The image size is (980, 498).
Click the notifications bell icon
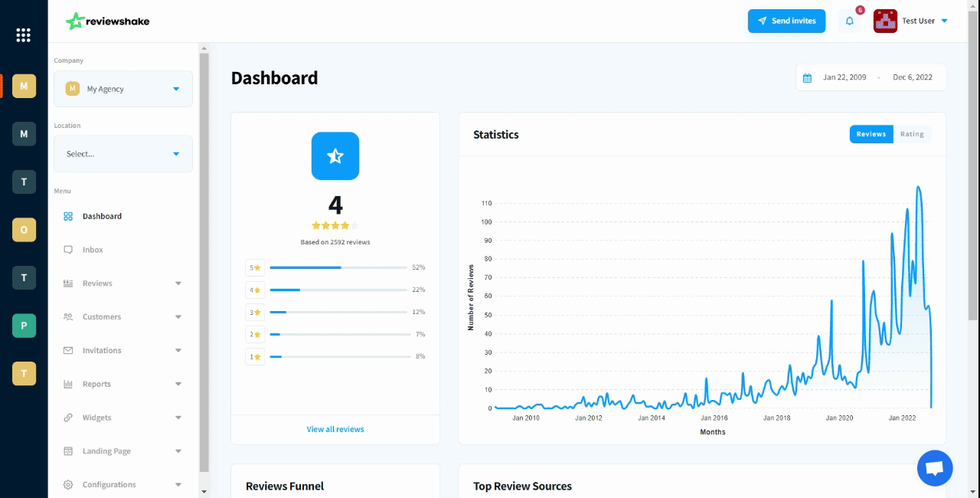pyautogui.click(x=850, y=21)
